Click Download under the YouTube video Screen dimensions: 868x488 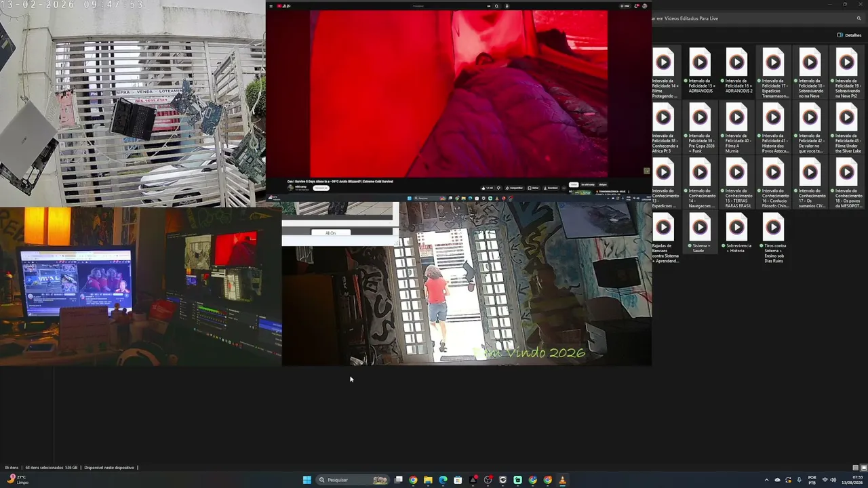click(x=551, y=188)
